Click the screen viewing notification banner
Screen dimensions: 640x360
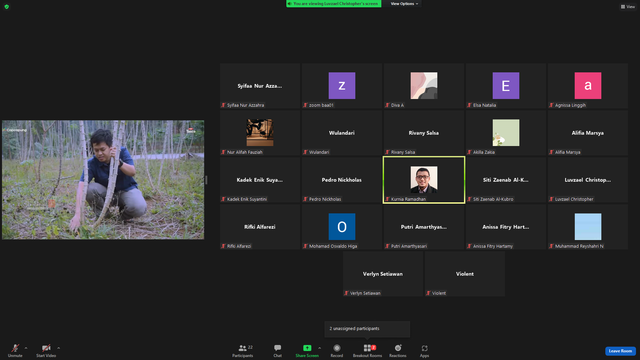click(333, 4)
